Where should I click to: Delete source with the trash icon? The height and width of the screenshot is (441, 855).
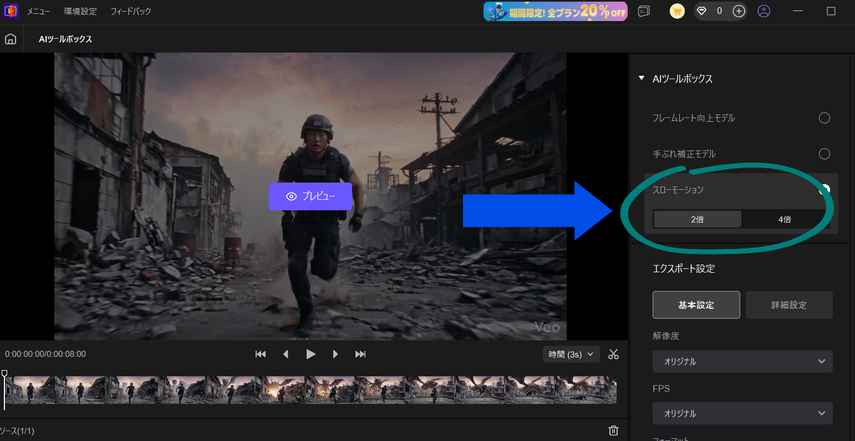613,431
